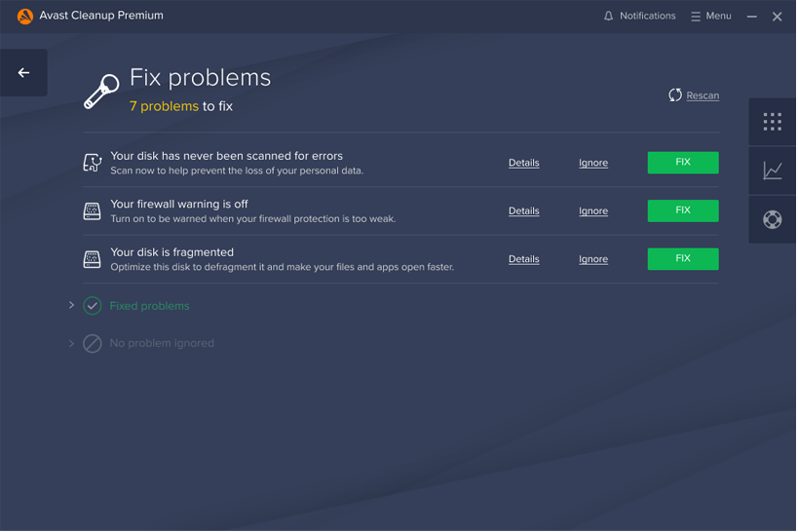Screen dimensions: 798x532
Task: Click the Rescan circular arrows icon
Action: tap(675, 95)
